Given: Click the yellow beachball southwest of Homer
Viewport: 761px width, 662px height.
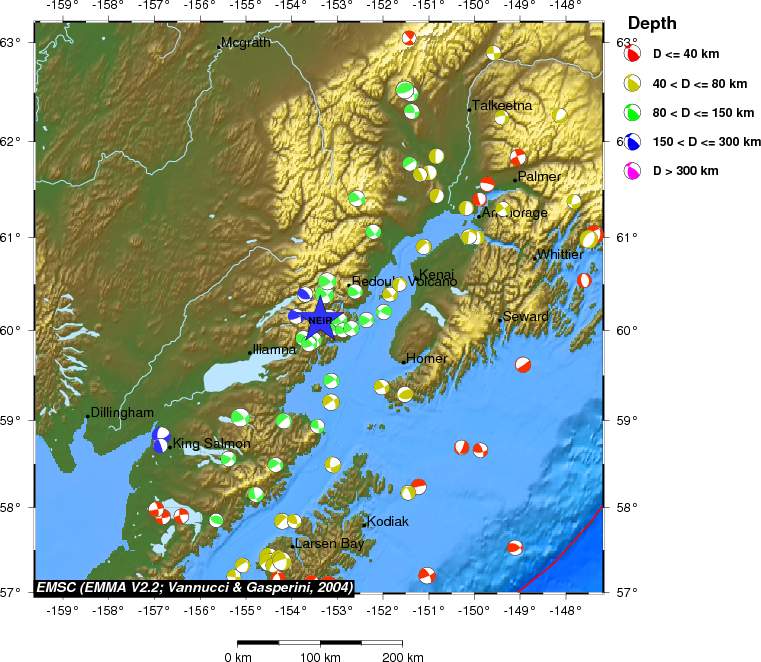Looking at the screenshot, I should point(381,386).
